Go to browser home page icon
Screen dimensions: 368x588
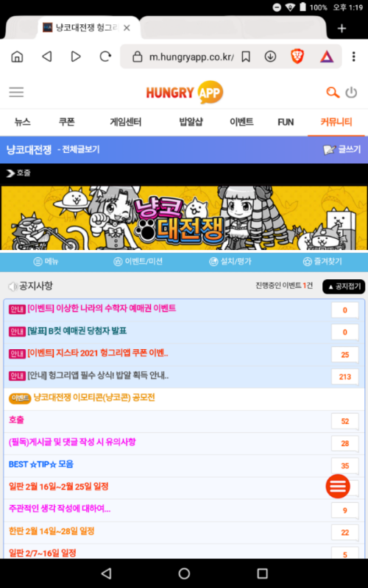click(x=17, y=57)
